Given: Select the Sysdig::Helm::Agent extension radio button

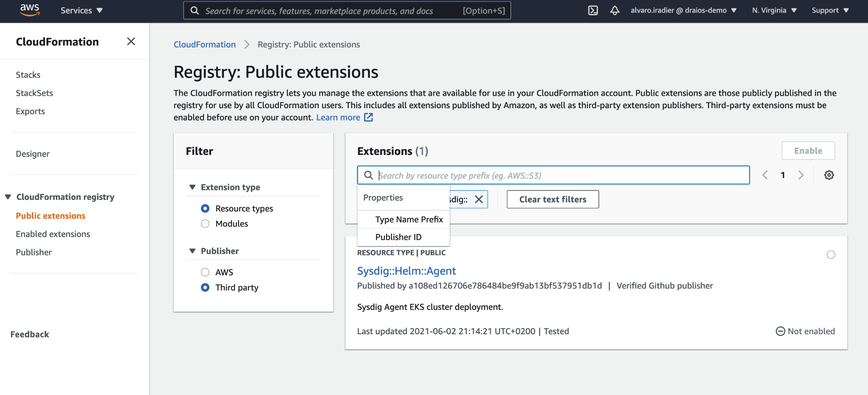Looking at the screenshot, I should click(x=830, y=255).
